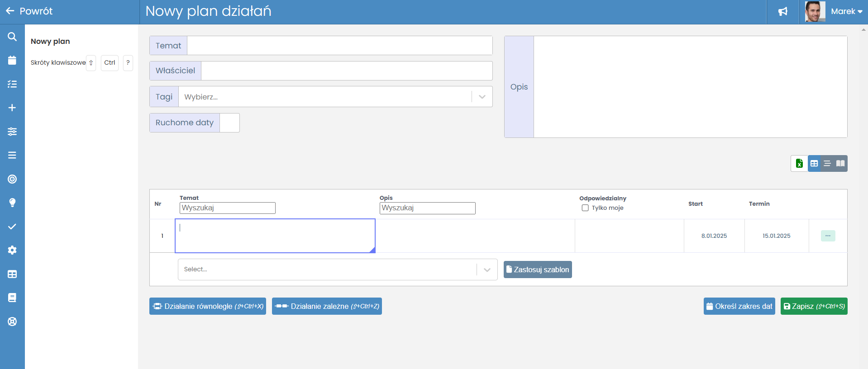Image resolution: width=868 pixels, height=369 pixels.
Task: Click the megaphone announcements icon
Action: point(783,12)
